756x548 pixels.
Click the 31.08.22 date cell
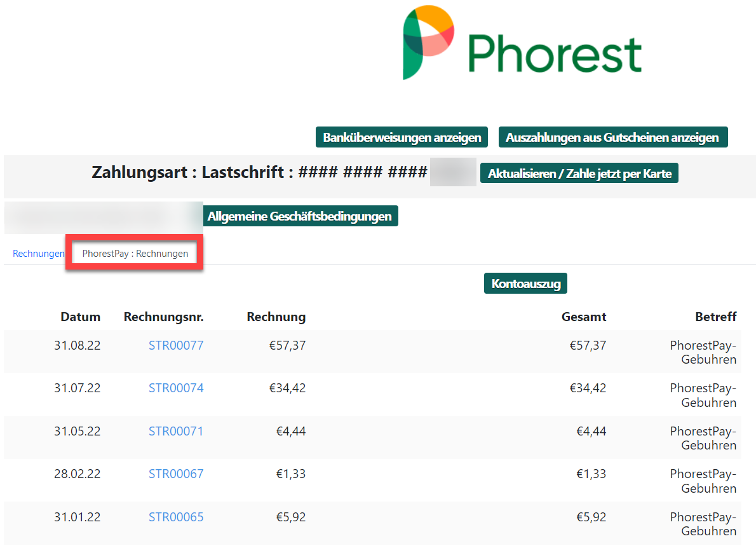click(77, 345)
